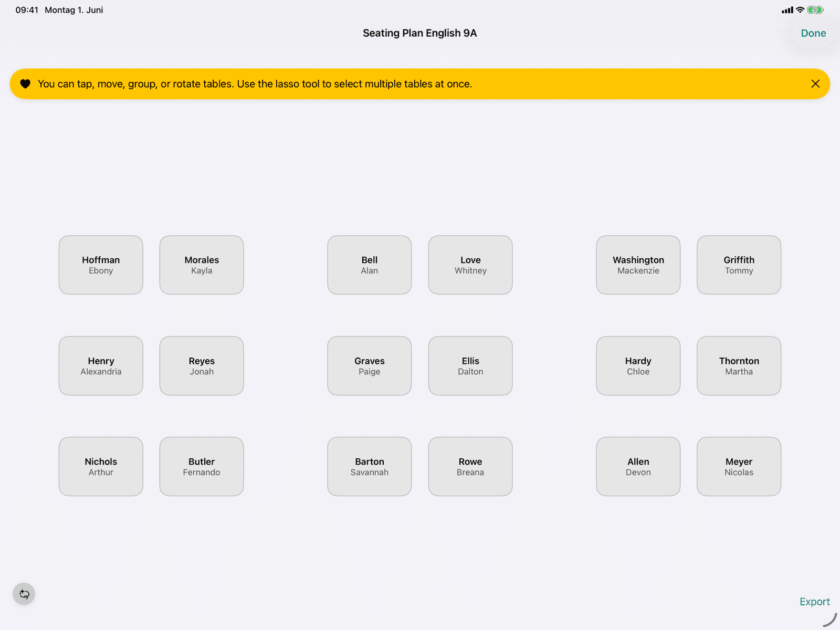The image size is (840, 630).
Task: Tap the Washington Mackenzie table
Action: click(x=638, y=265)
